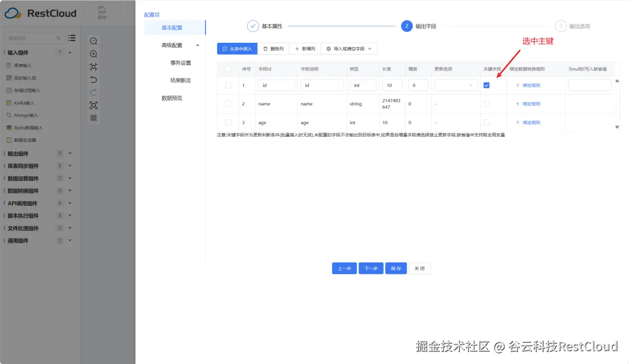The height and width of the screenshot is (364, 629).
Task: Expand the 库表同步组件 group
Action: 70,166
